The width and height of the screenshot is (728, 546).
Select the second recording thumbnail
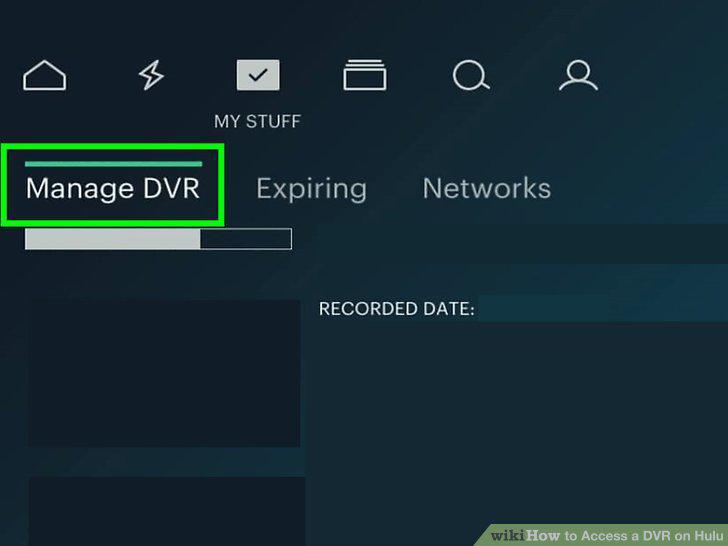click(x=167, y=511)
